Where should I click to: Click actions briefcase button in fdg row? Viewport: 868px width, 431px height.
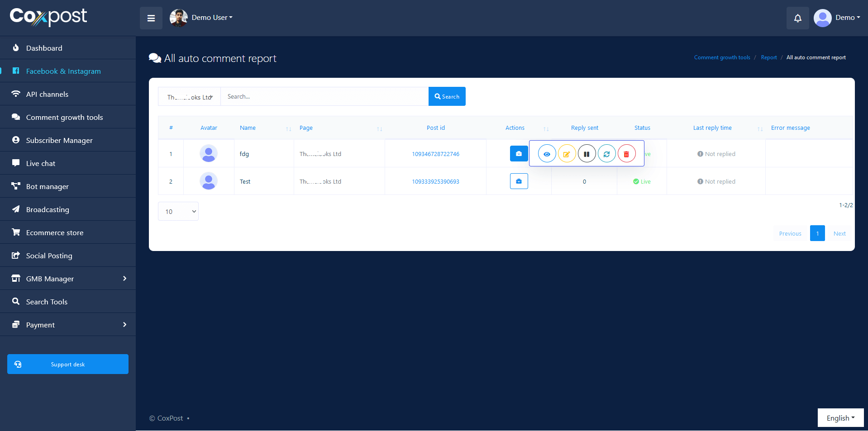(x=519, y=154)
